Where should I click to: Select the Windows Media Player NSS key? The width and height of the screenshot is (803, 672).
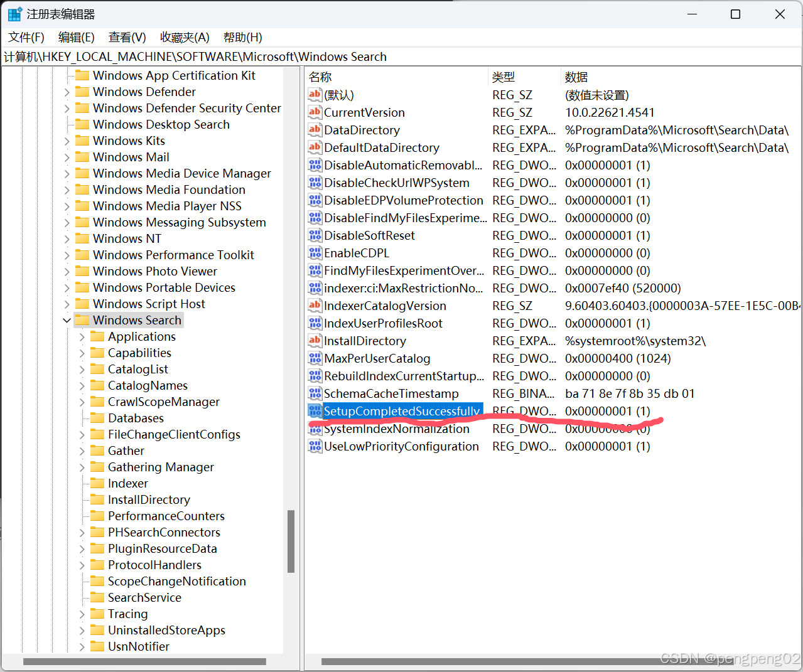click(x=167, y=206)
